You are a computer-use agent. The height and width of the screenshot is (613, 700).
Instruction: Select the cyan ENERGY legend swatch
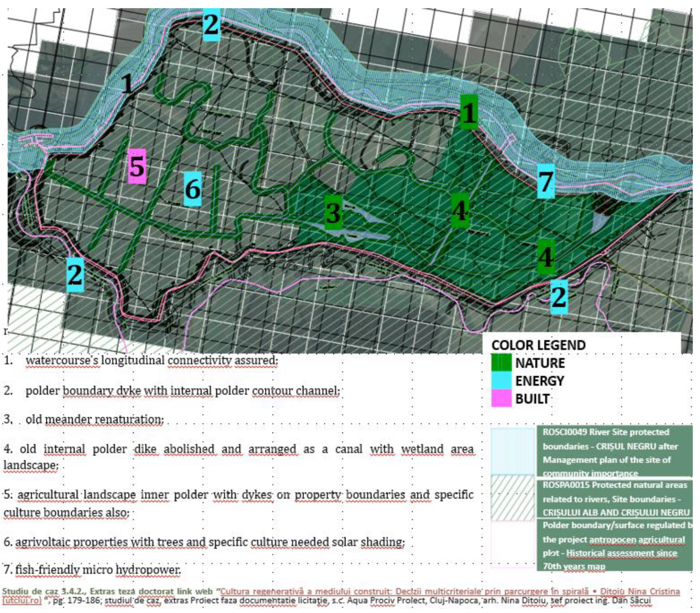[x=502, y=380]
